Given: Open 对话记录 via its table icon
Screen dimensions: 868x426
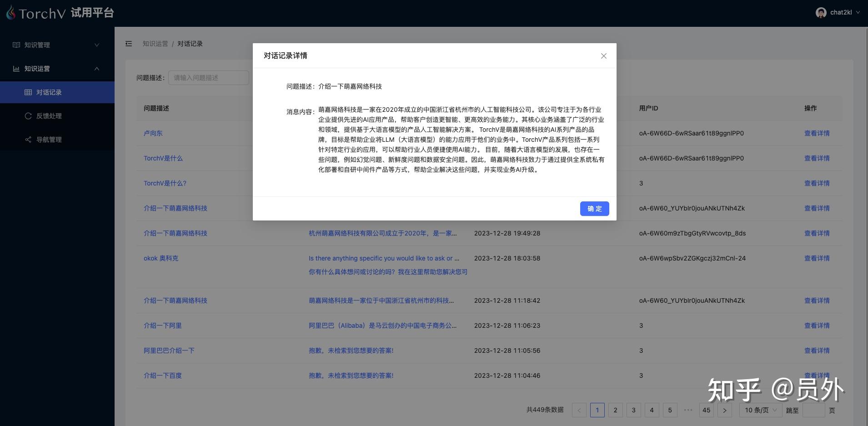Looking at the screenshot, I should click(29, 92).
